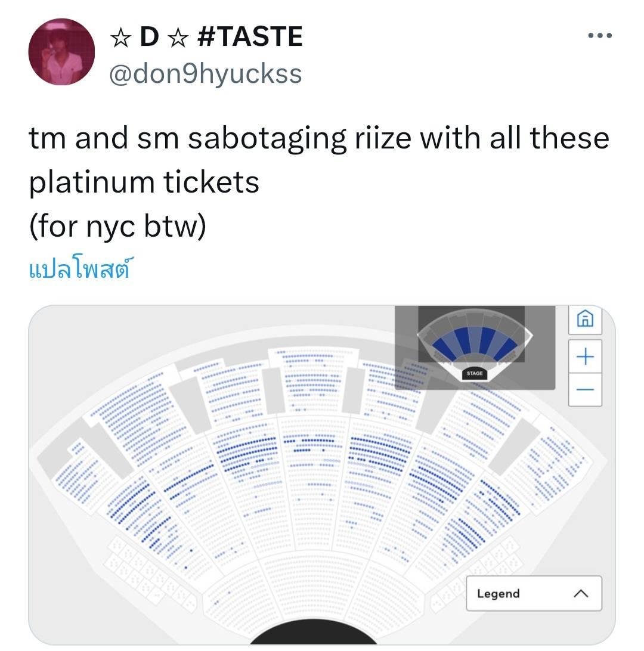Click the large black stage at the map bottom

pos(313,634)
